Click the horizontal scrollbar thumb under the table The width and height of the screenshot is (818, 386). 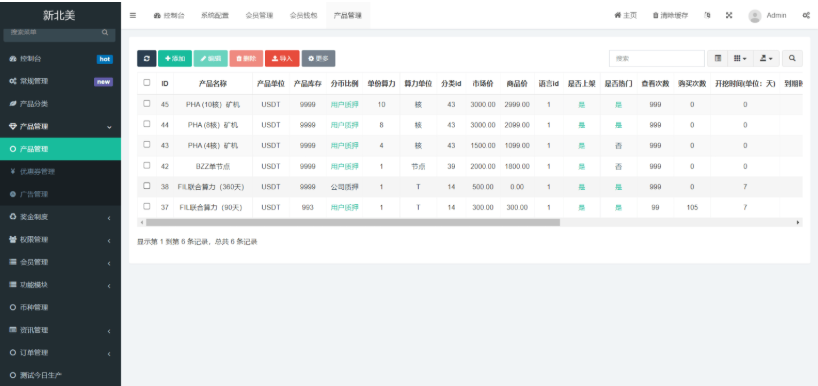click(x=353, y=222)
